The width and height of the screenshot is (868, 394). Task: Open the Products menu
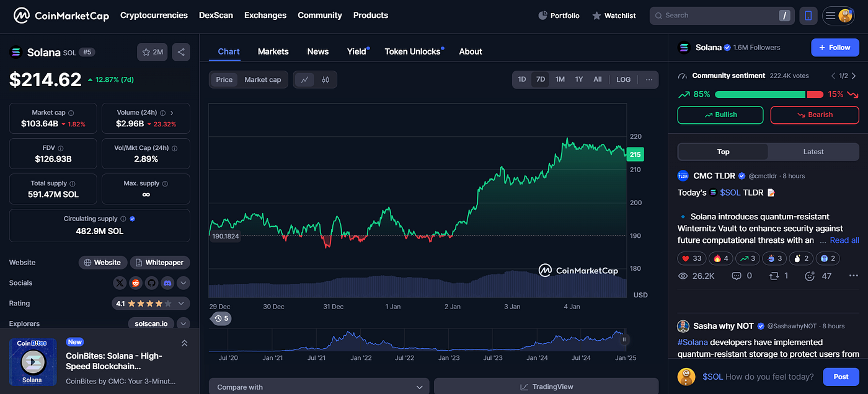[x=371, y=15]
